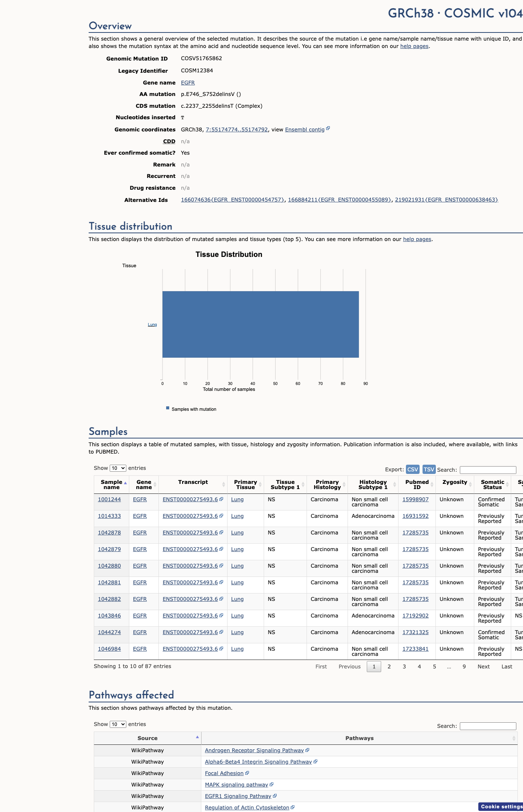Focus the Samples table search field
Screen dimensions: 523x812
coord(488,470)
